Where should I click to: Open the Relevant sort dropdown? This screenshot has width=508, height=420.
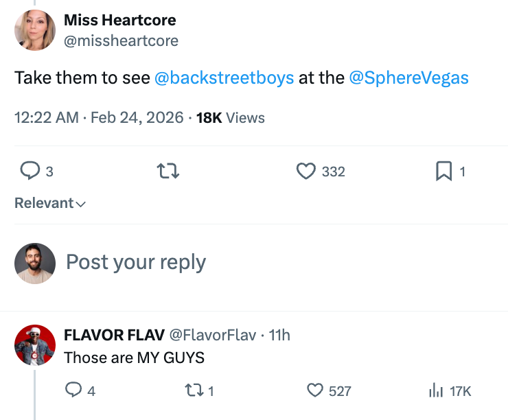(50, 203)
